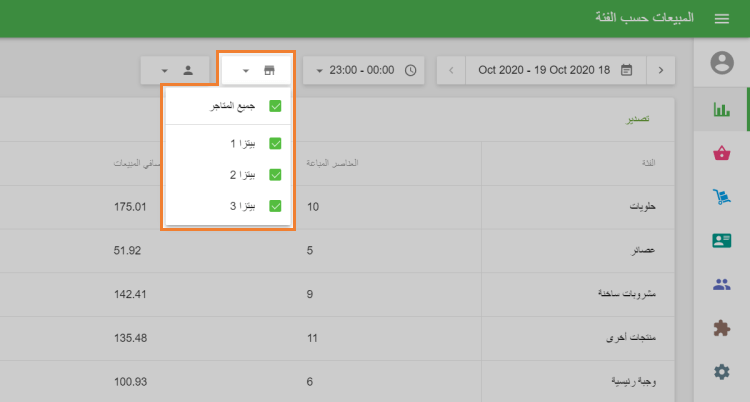
Task: Click the تصدير export link
Action: click(x=637, y=119)
